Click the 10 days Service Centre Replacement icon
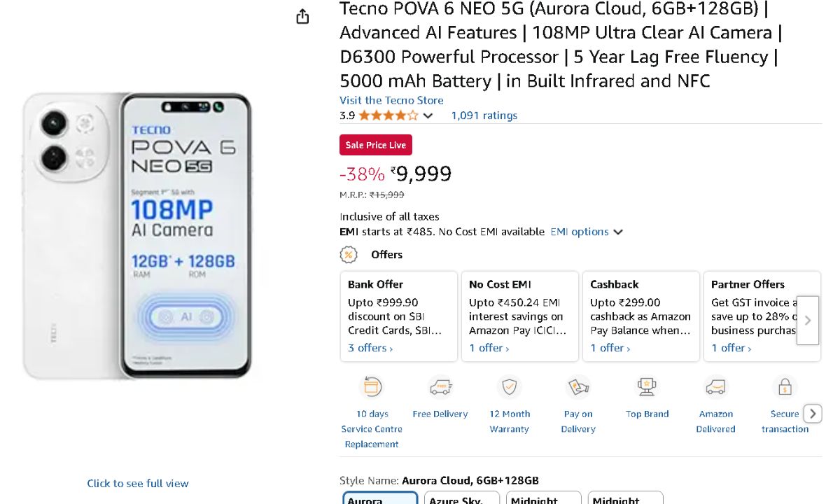Image resolution: width=840 pixels, height=504 pixels. 371,387
